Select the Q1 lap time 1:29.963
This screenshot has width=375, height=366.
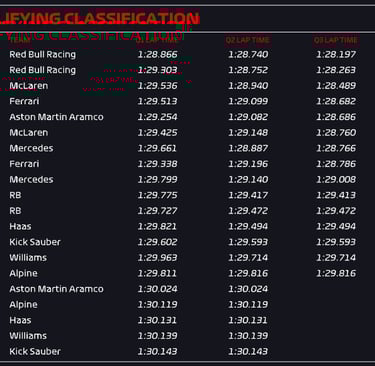[x=157, y=258]
